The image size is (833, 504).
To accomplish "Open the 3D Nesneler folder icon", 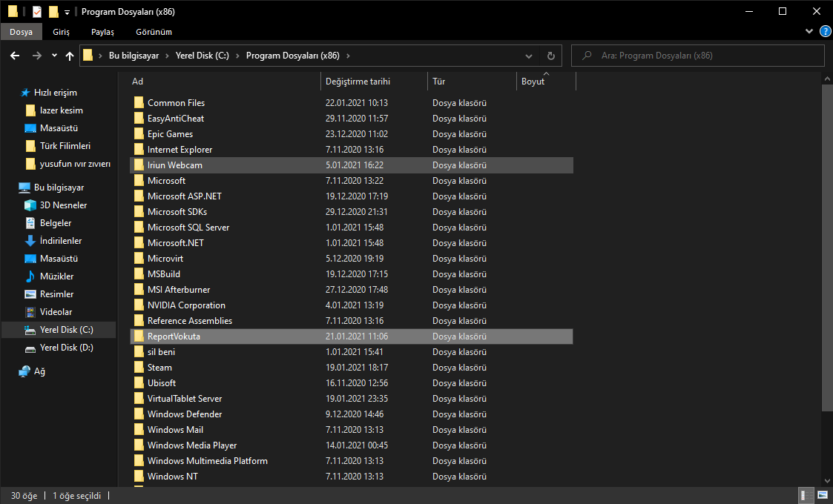I will pos(30,205).
